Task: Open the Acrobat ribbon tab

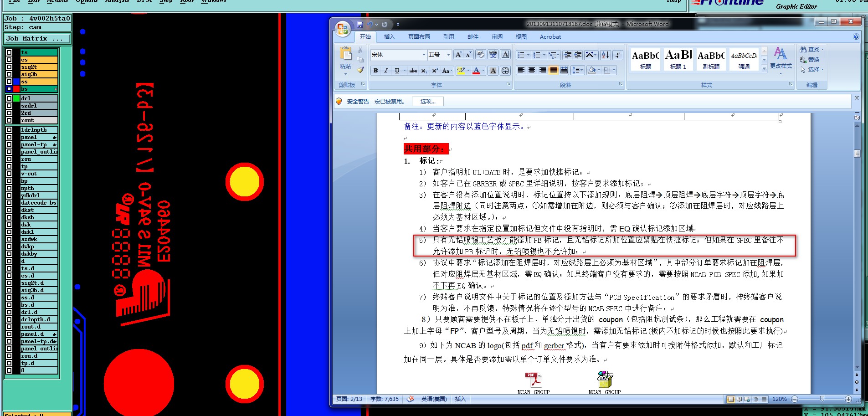Action: tap(550, 37)
